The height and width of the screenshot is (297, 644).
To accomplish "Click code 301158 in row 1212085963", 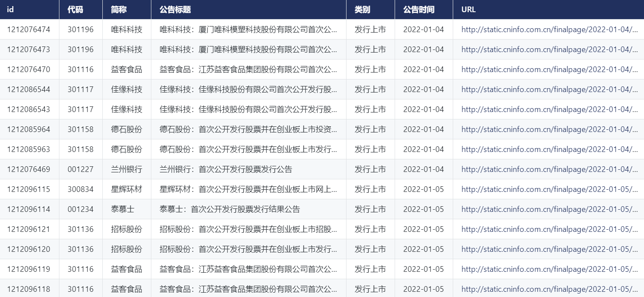I will point(81,149).
